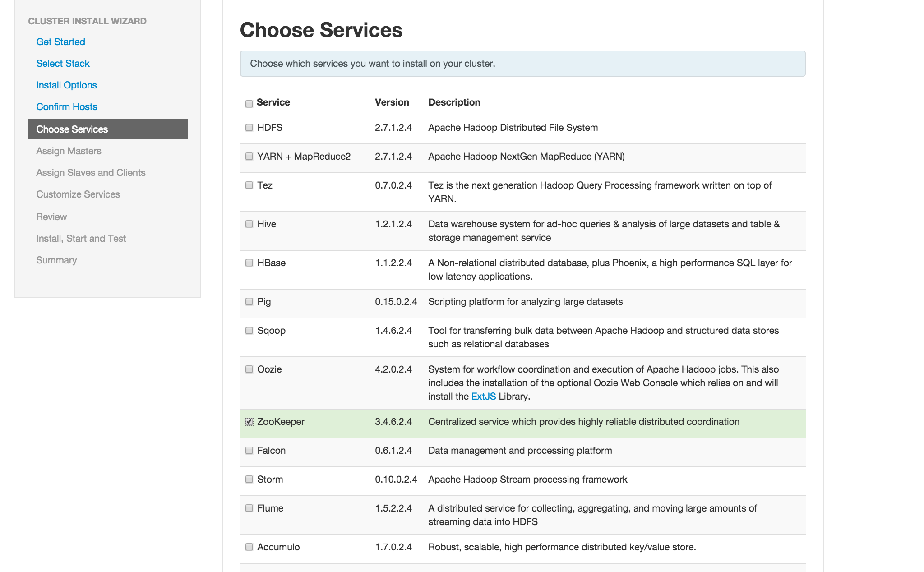Enable the Sqoop checkbox
Screen dimensions: 924x572
tap(249, 331)
